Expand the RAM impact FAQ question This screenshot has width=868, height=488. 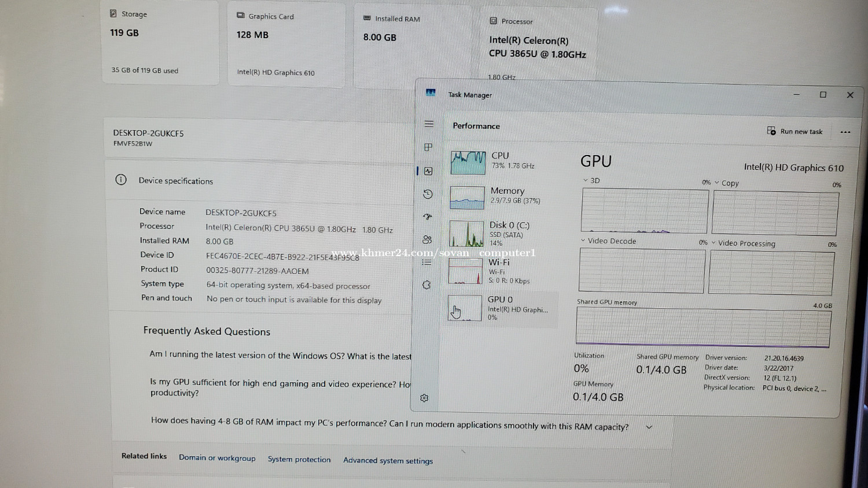point(649,427)
